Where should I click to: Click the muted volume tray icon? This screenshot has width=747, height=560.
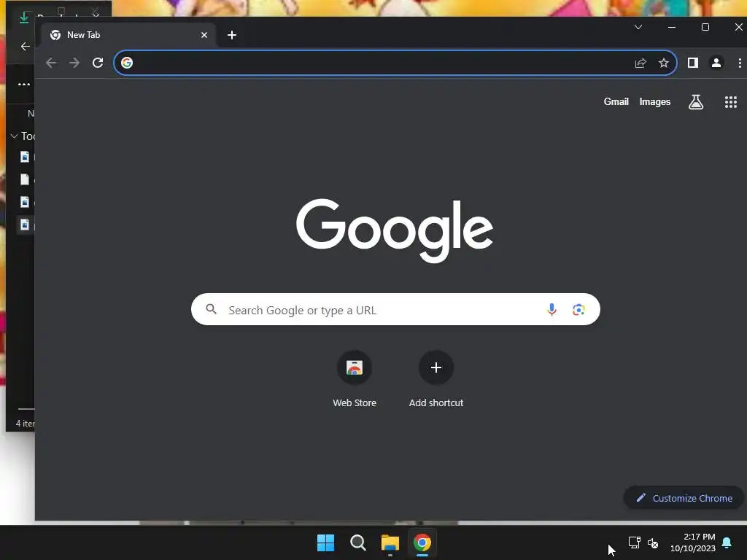[x=653, y=542]
